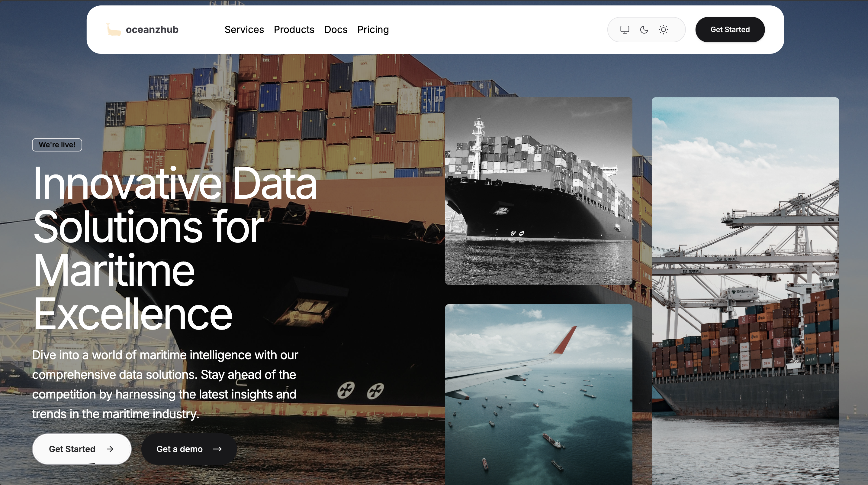Open the Products navigation menu

pos(294,29)
